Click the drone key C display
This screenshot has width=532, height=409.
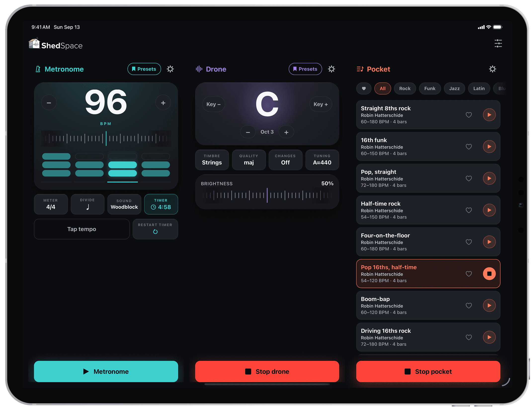coord(267,104)
